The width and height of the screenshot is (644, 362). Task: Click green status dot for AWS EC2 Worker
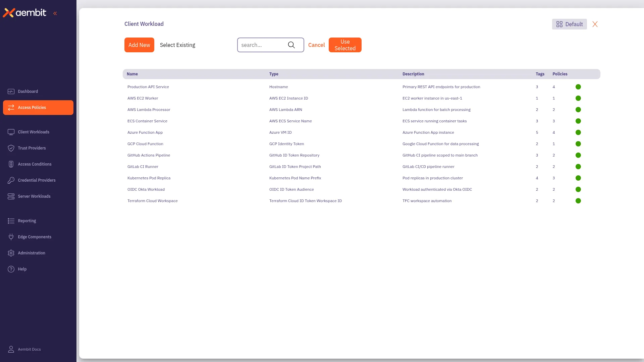click(x=578, y=98)
